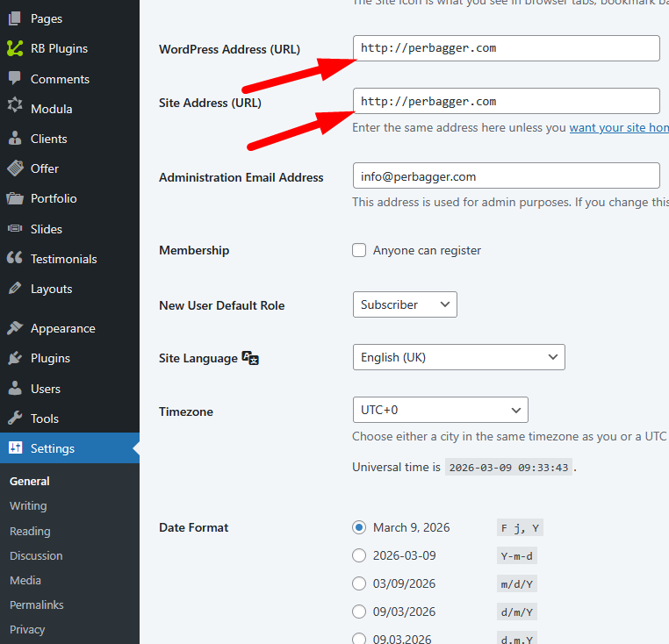Select the Appearance paintbrush icon

point(15,328)
